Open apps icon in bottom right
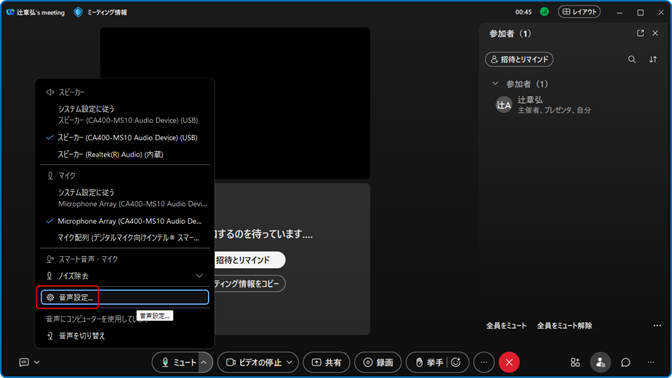The image size is (672, 378). pyautogui.click(x=575, y=363)
